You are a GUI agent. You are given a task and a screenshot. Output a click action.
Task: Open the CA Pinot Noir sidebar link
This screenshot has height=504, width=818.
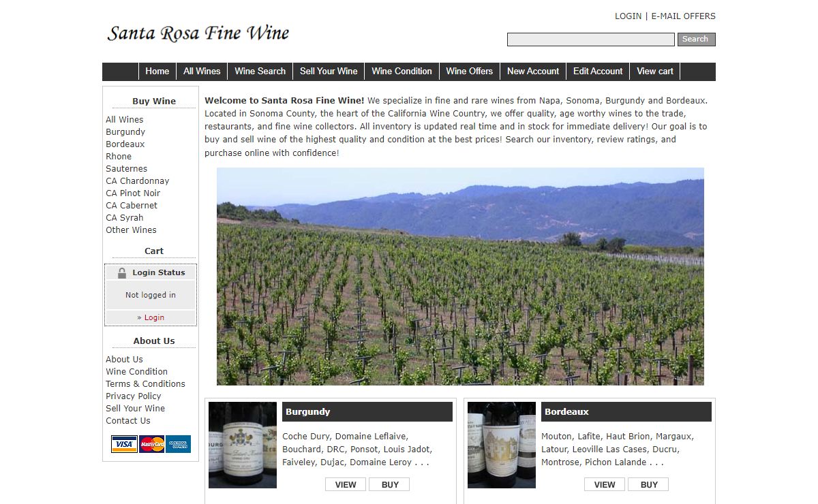pos(133,193)
